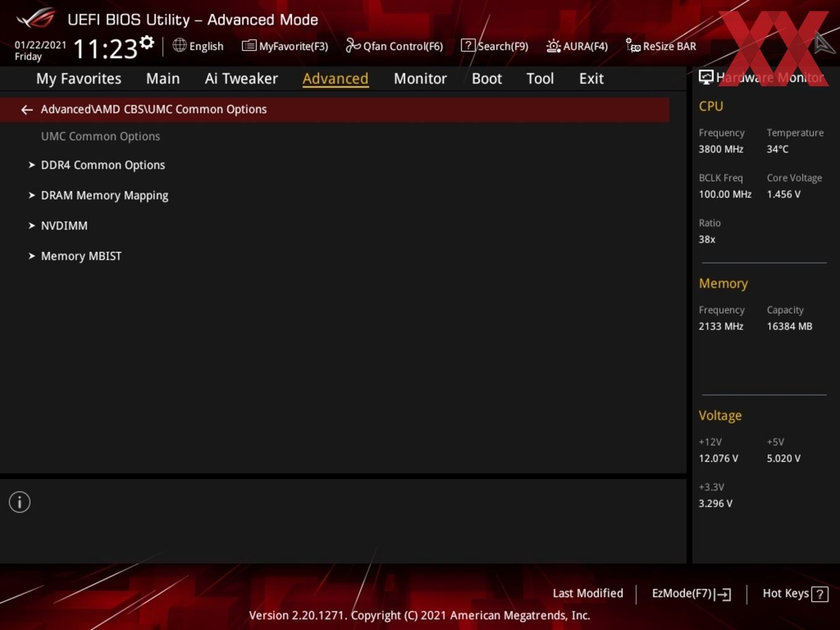Click Ratio value 38x
The width and height of the screenshot is (840, 630).
(x=707, y=239)
